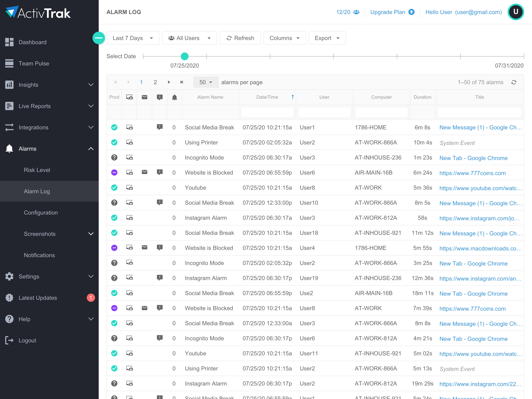Click the email envelope column header icon
This screenshot has height=399, width=532.
click(144, 97)
